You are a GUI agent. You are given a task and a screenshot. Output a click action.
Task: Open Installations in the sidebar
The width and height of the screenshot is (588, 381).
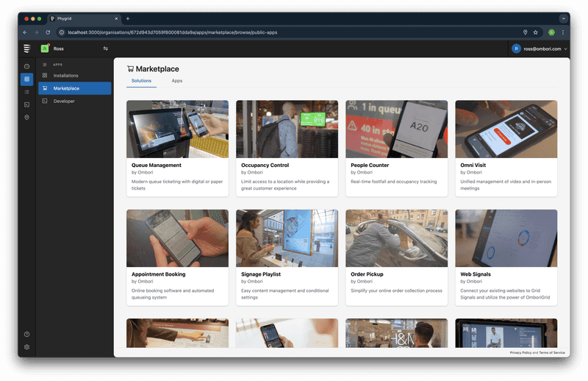click(66, 76)
